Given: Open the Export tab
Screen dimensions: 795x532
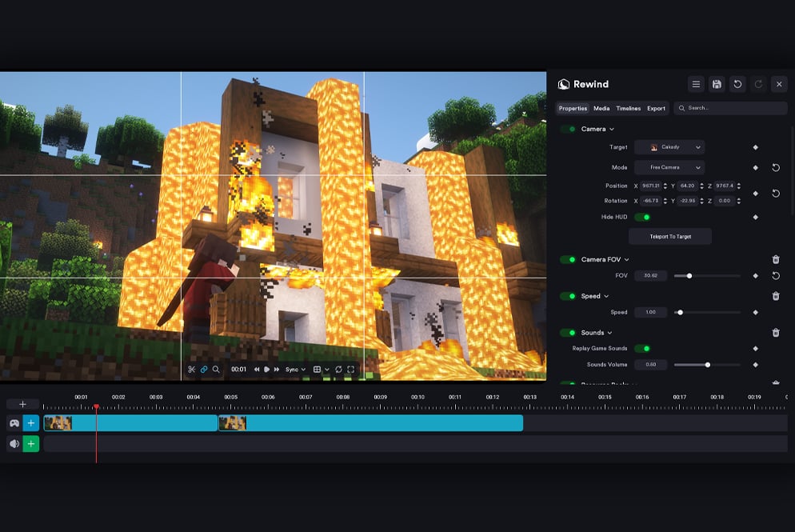Looking at the screenshot, I should (656, 108).
